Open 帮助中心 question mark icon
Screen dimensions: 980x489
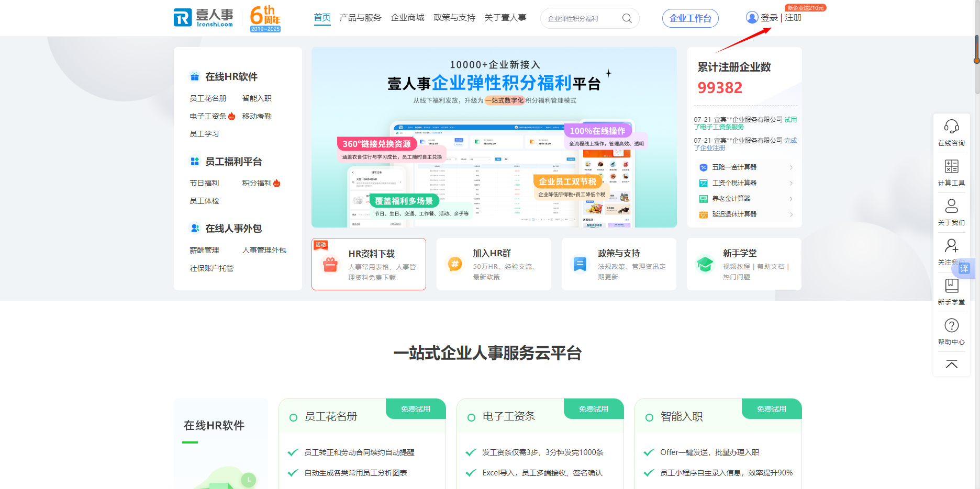[x=951, y=325]
